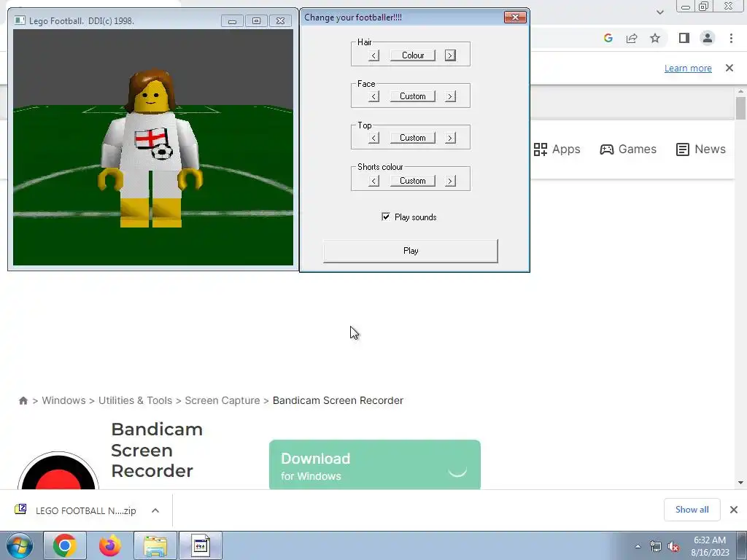The height and width of the screenshot is (560, 747).
Task: Open Chrome profile avatar
Action: click(x=708, y=38)
